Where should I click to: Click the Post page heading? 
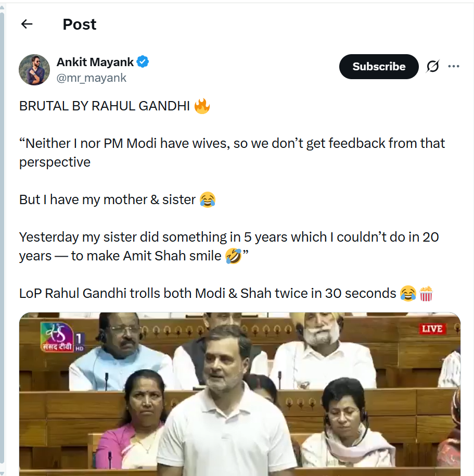pyautogui.click(x=79, y=24)
